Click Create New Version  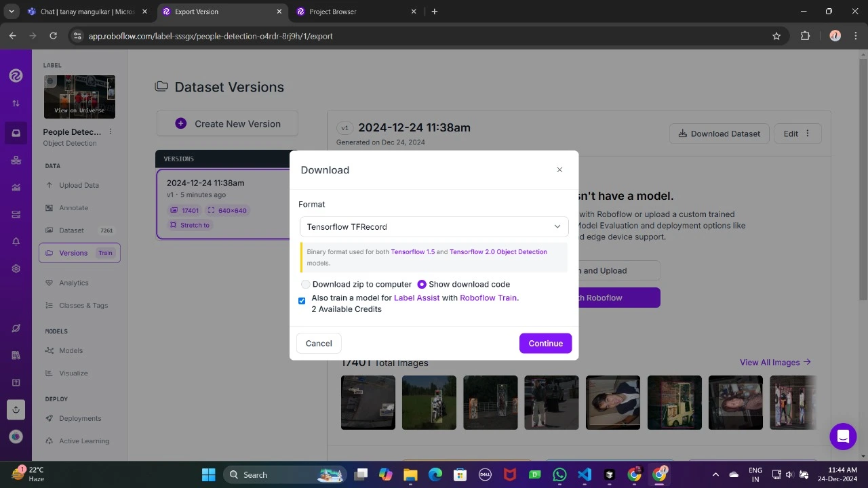227,123
